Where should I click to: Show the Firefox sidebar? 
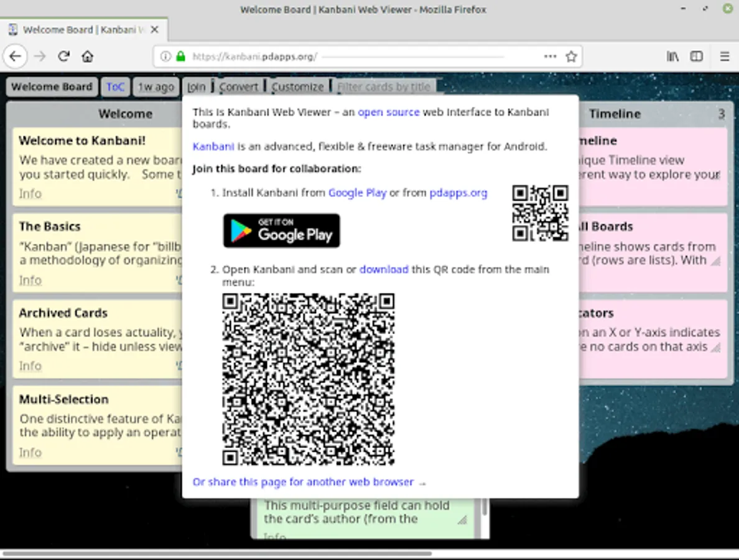[x=697, y=57]
